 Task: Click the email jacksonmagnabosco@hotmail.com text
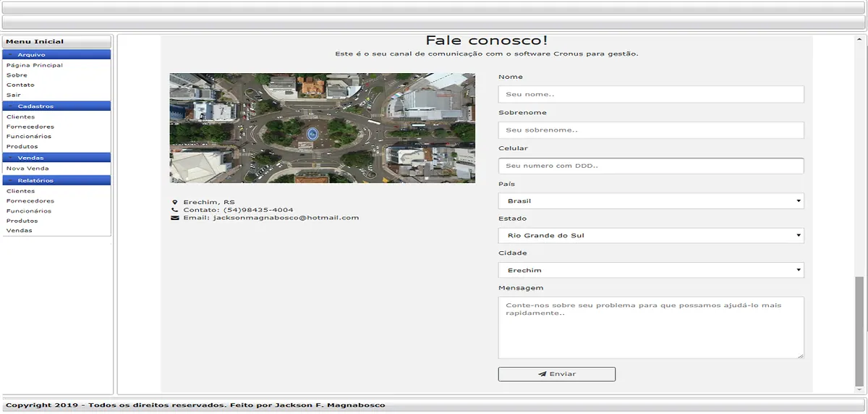pos(286,217)
